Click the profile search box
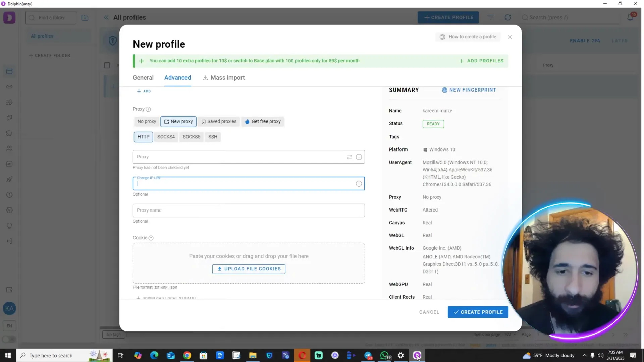Screen dimensions: 644x362 click(x=570, y=17)
